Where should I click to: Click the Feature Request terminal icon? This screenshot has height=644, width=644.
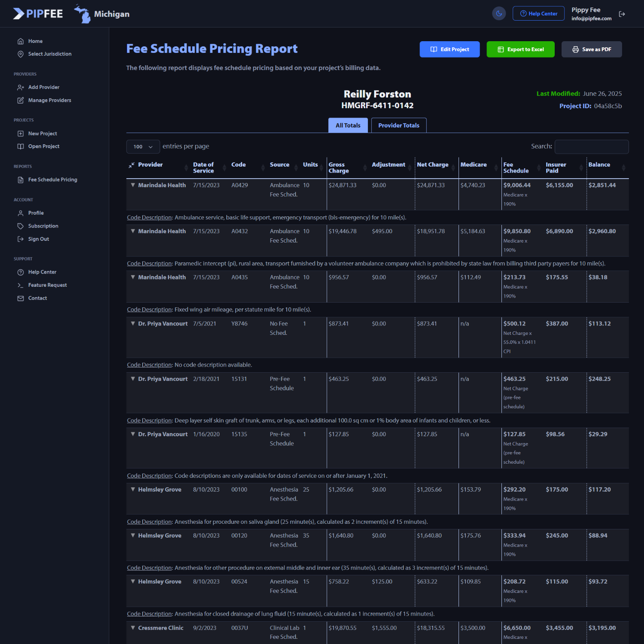[x=21, y=285]
